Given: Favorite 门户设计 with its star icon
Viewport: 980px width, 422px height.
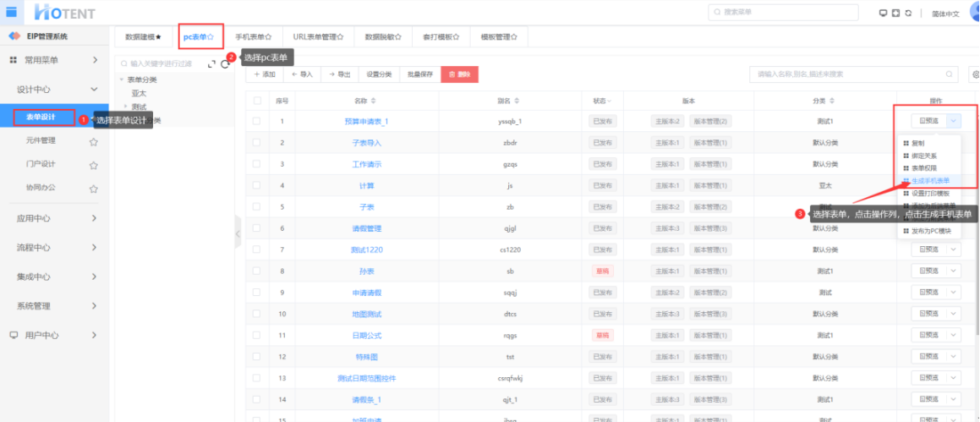Looking at the screenshot, I should (x=93, y=165).
